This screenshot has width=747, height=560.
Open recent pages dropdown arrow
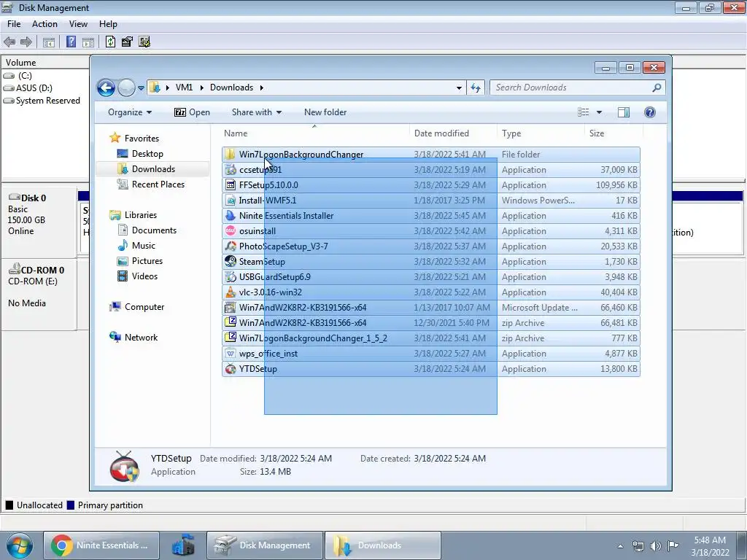(x=141, y=88)
